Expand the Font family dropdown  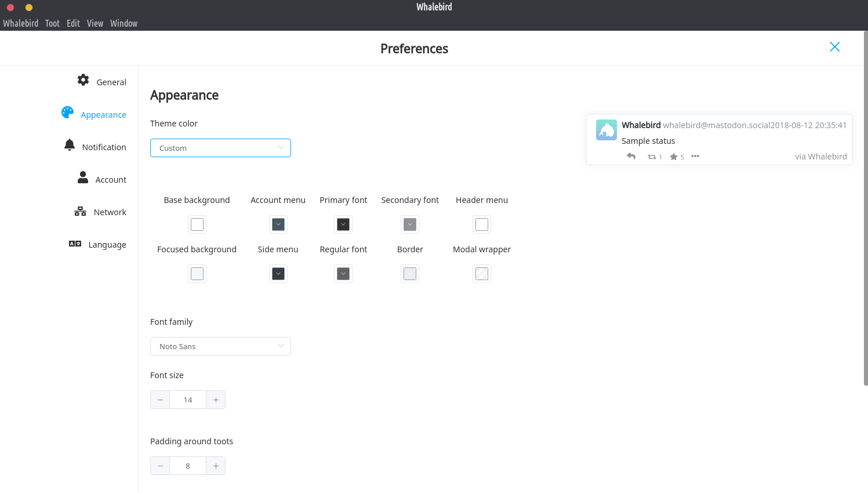tap(220, 346)
